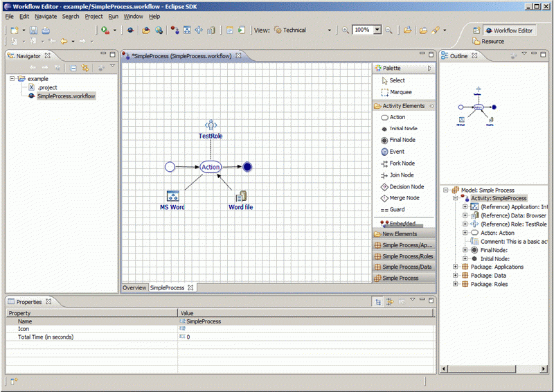The image size is (554, 392).
Task: Expand the Package: Roles node
Action: tap(456, 284)
